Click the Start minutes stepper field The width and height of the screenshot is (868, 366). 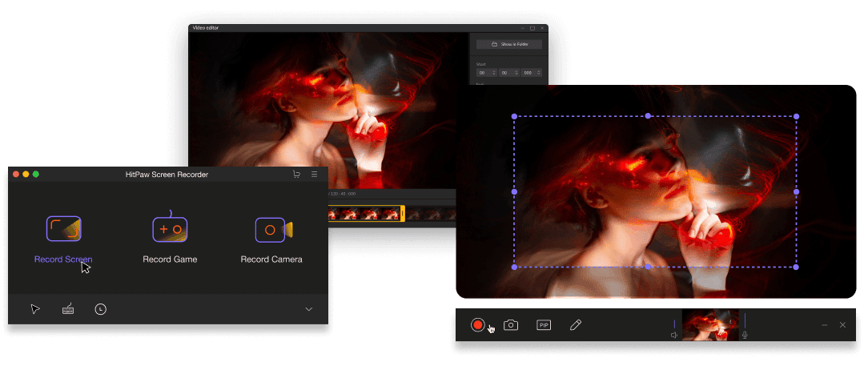point(509,73)
